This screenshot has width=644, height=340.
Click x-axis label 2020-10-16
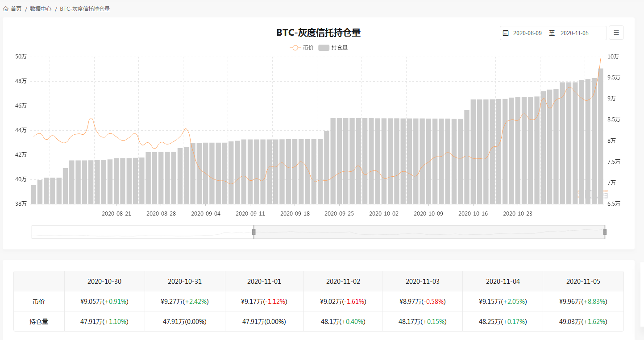(473, 214)
